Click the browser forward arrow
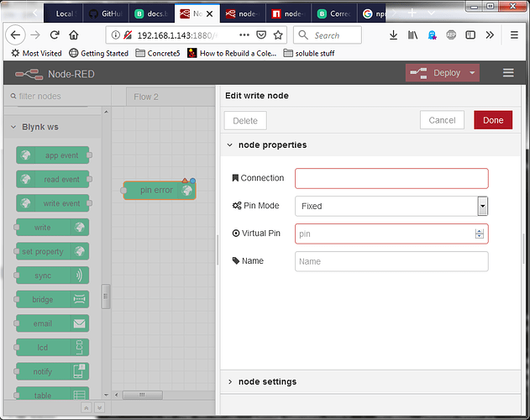The width and height of the screenshot is (530, 420). tap(35, 34)
